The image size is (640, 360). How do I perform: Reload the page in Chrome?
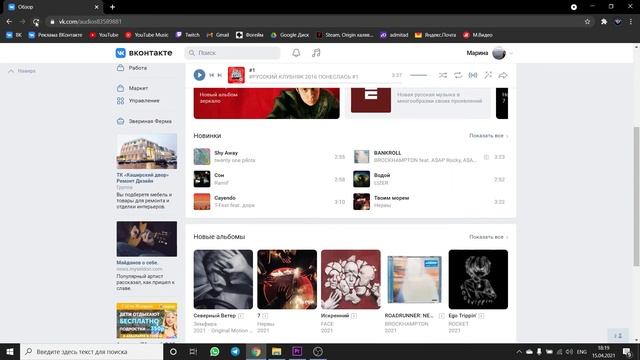pos(36,22)
